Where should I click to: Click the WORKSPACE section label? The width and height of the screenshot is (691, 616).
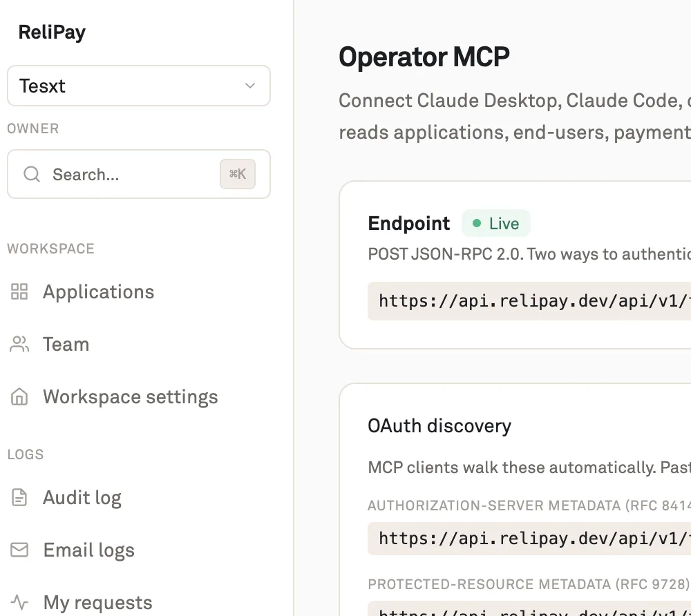click(50, 249)
